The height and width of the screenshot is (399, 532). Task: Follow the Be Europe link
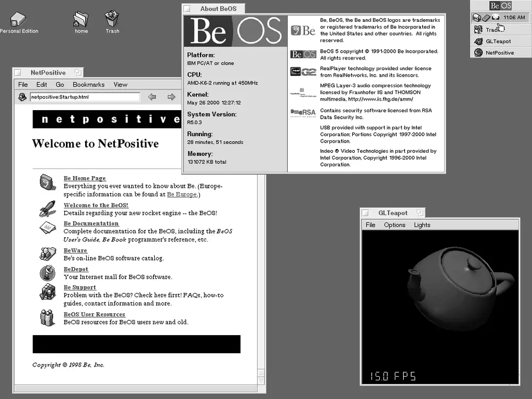[x=182, y=194]
